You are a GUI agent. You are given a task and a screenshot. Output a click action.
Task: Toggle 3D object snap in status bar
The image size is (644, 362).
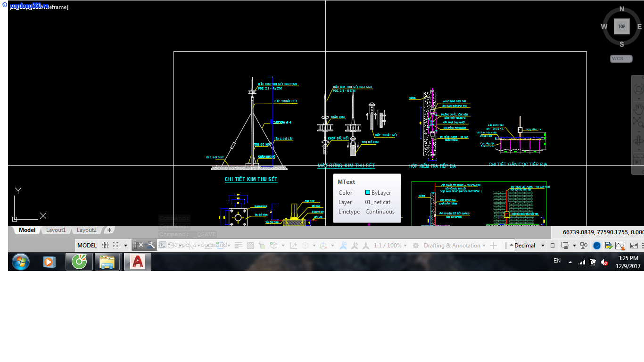pyautogui.click(x=274, y=245)
